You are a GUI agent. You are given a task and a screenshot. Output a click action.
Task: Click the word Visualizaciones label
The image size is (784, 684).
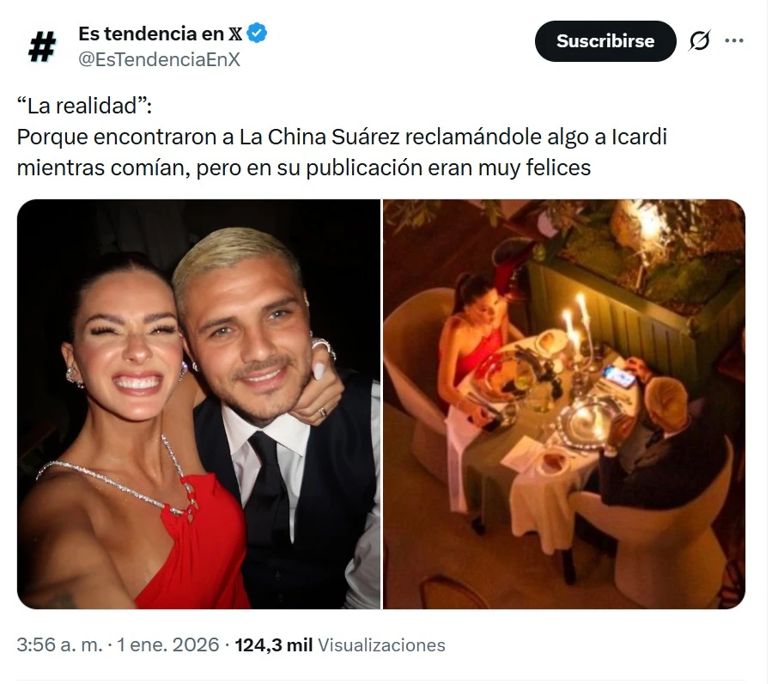[381, 644]
